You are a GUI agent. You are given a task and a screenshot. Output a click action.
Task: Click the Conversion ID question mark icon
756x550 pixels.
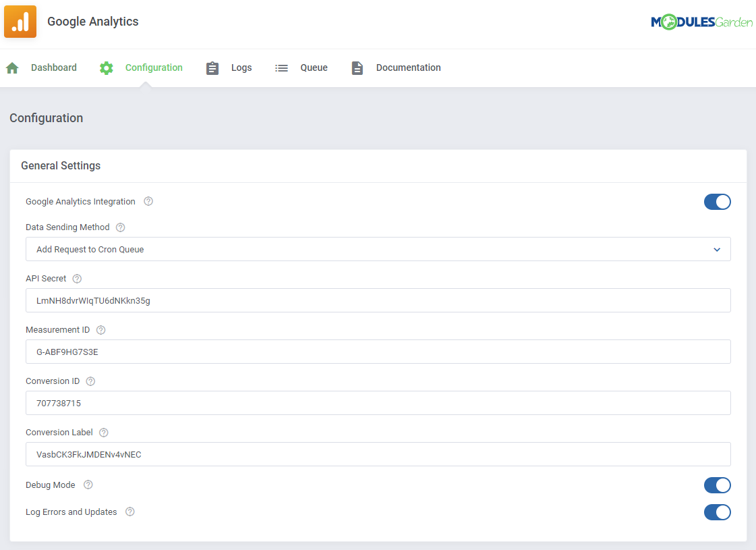tap(90, 381)
